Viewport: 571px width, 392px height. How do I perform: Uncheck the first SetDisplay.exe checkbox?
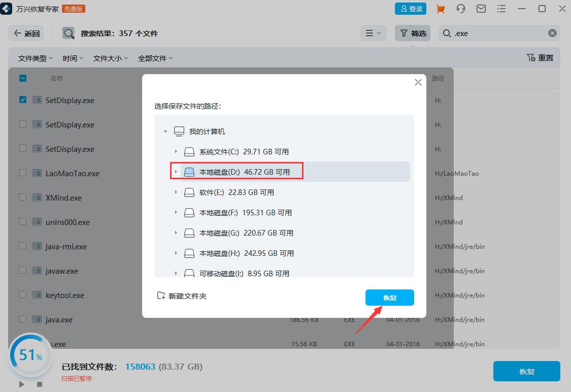click(23, 100)
